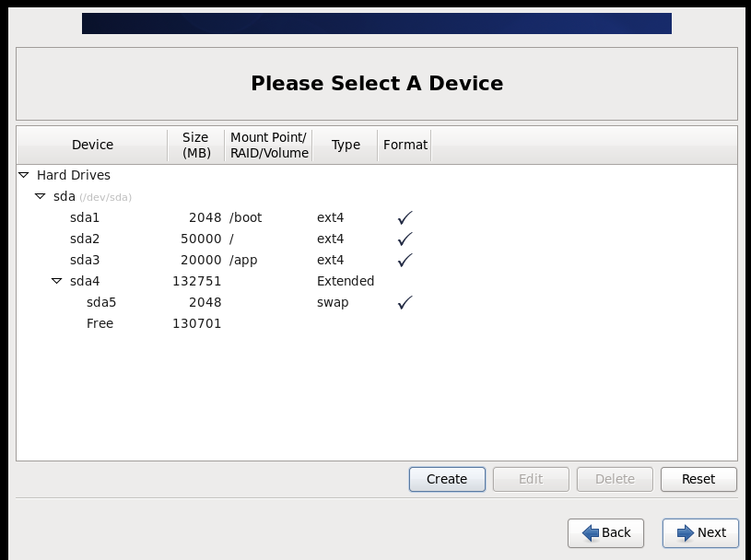Click the 2048 size of sda1

click(x=205, y=217)
